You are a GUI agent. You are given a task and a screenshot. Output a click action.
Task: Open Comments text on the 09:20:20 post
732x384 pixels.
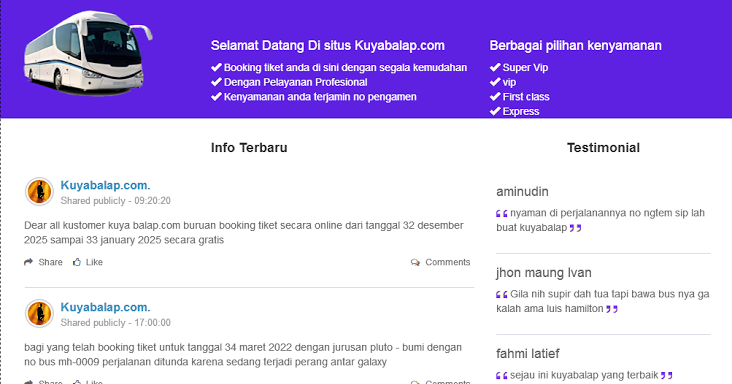pos(448,262)
